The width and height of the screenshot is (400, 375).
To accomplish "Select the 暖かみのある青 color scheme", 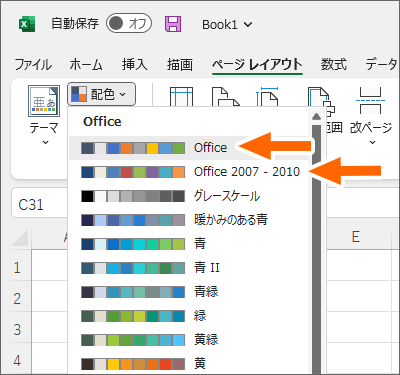I will point(190,220).
